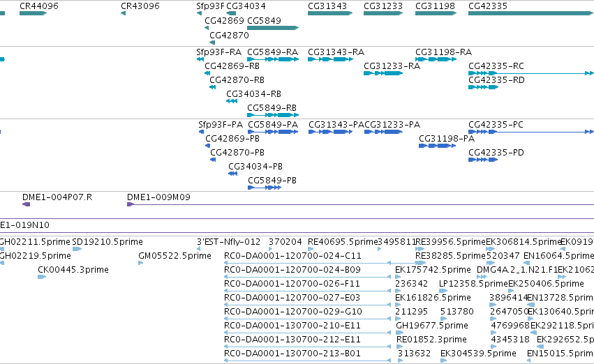
Task: Click the CG31233-RA transcript label
Action: click(x=392, y=66)
